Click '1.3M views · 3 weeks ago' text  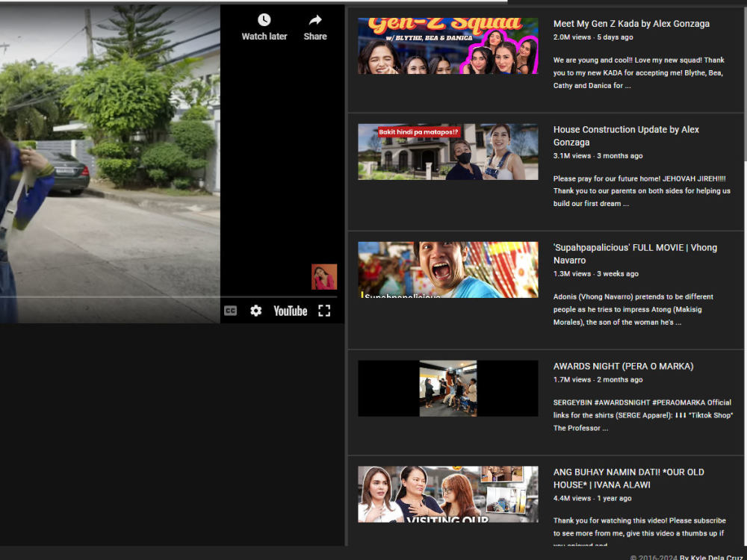coord(596,274)
